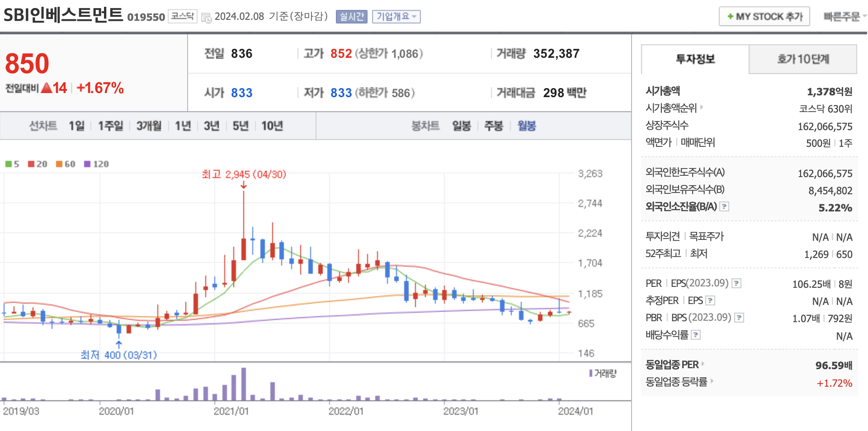Click the calendar icon beside the date

206,18
